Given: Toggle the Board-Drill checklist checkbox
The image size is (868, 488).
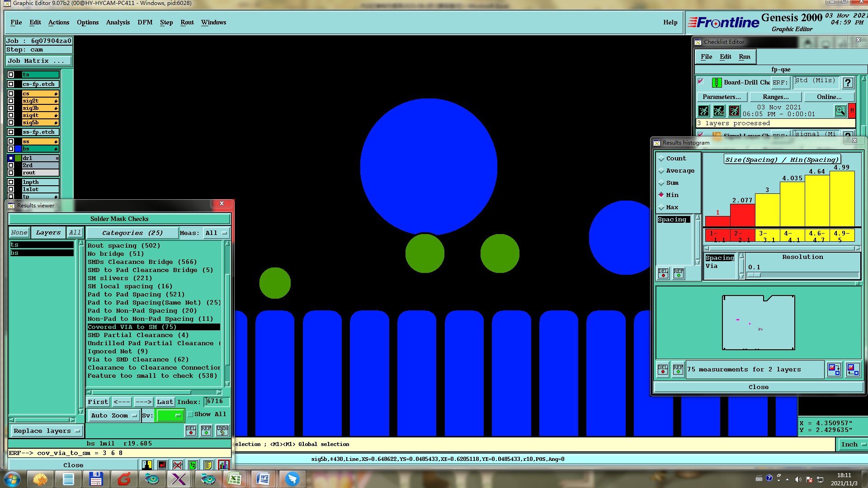Looking at the screenshot, I should (x=700, y=82).
